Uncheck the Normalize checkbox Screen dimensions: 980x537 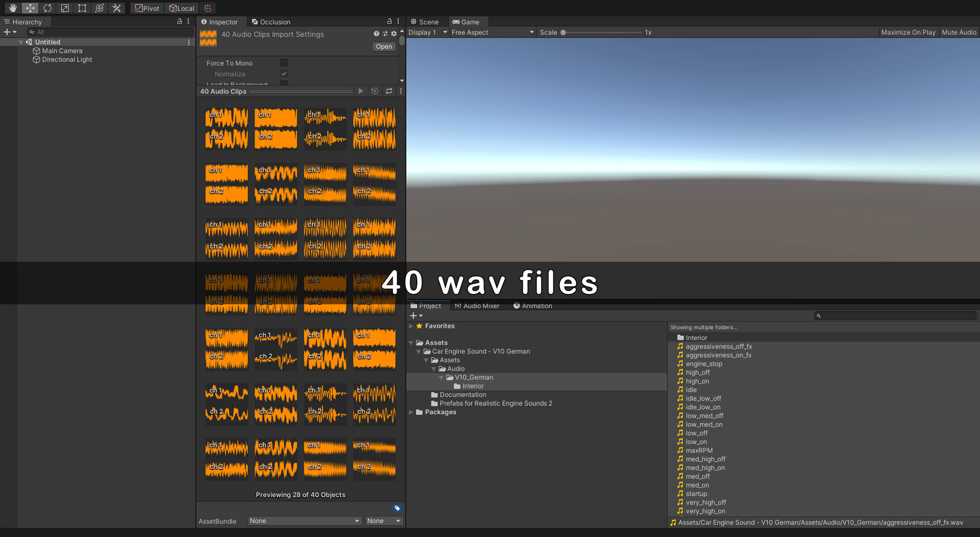coord(284,74)
